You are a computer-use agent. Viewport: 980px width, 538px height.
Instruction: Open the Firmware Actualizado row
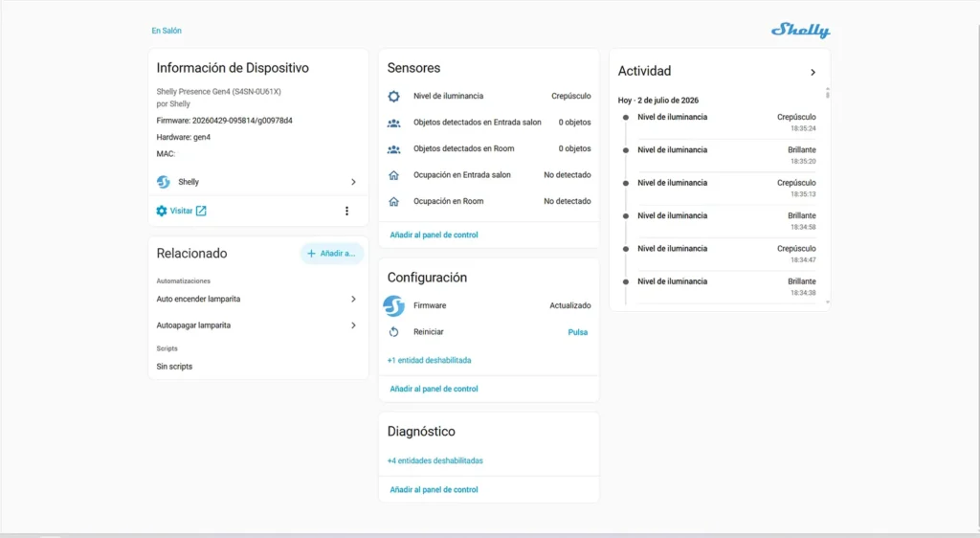pyautogui.click(x=489, y=305)
